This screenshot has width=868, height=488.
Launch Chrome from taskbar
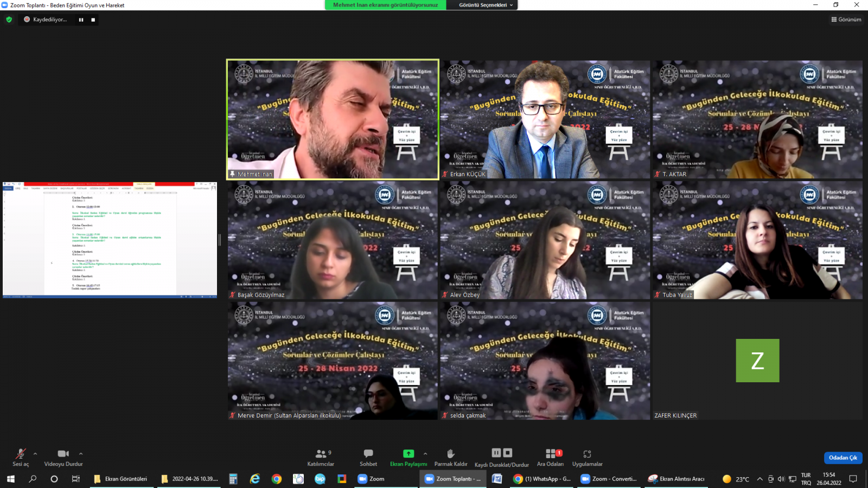[277, 479]
